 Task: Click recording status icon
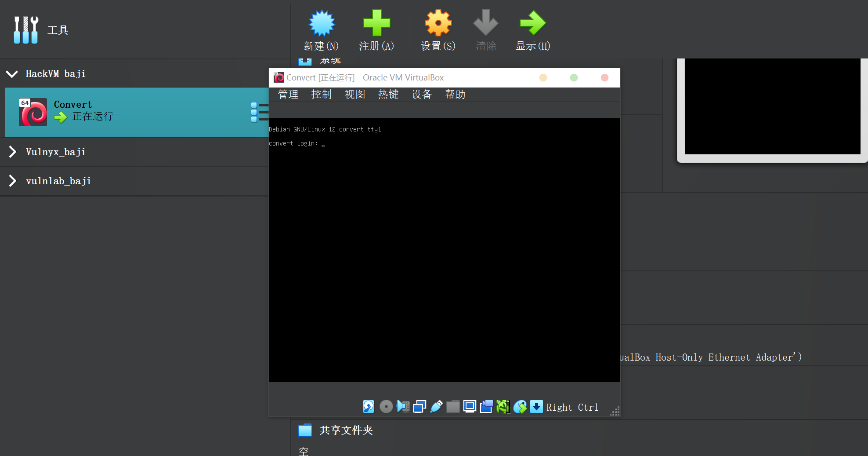coord(486,407)
